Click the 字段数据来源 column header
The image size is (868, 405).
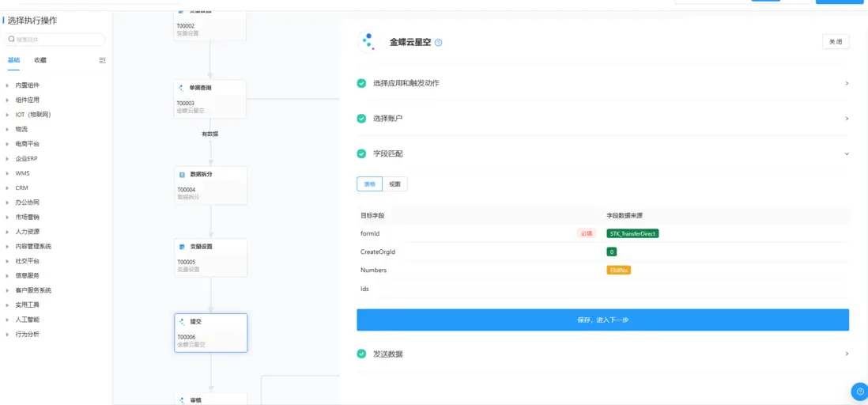(624, 215)
